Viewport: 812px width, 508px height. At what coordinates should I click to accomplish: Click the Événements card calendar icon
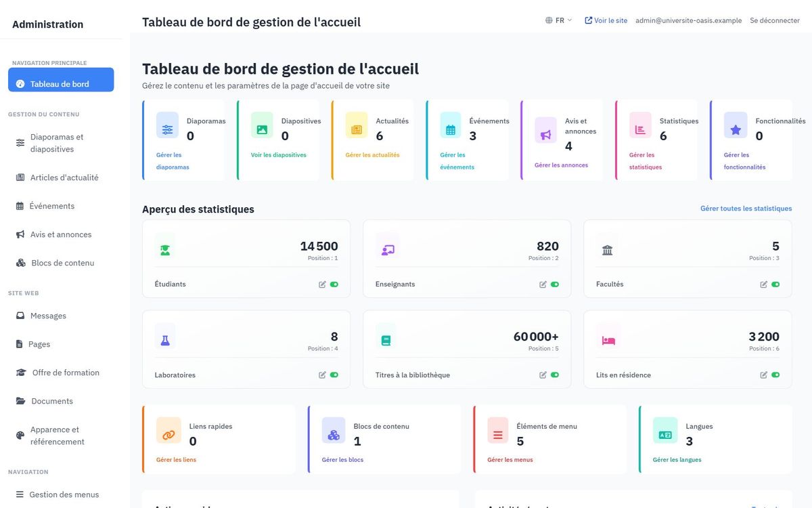(x=451, y=129)
